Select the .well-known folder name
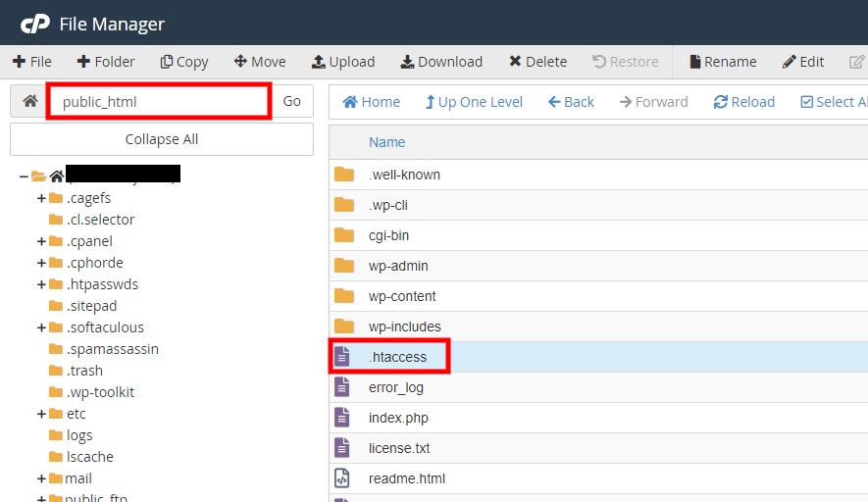 pyautogui.click(x=404, y=175)
